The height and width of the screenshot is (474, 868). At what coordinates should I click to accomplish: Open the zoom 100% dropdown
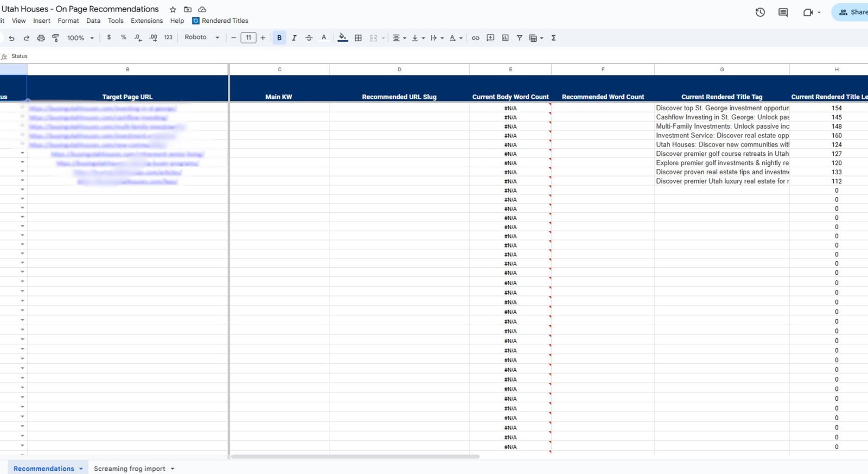click(80, 38)
